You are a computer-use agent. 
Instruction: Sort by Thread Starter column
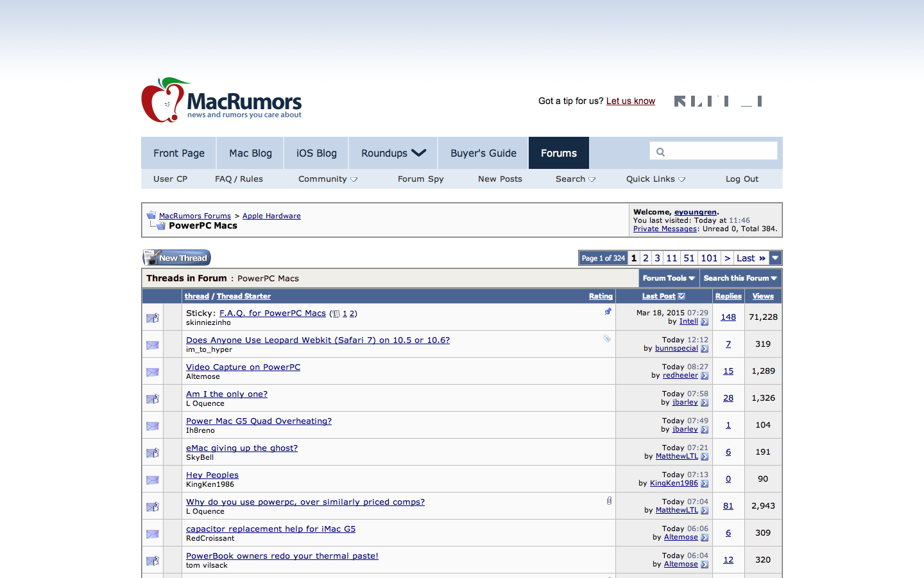(244, 296)
